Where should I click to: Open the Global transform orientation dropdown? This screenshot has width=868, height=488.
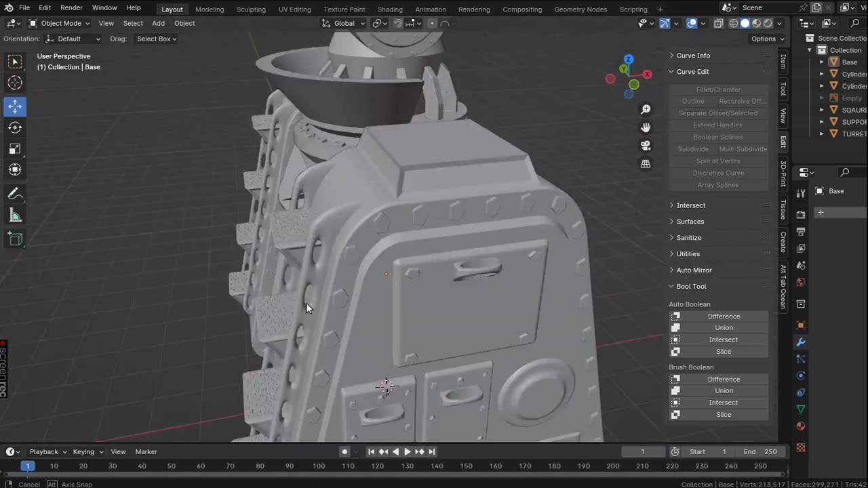[x=343, y=23]
